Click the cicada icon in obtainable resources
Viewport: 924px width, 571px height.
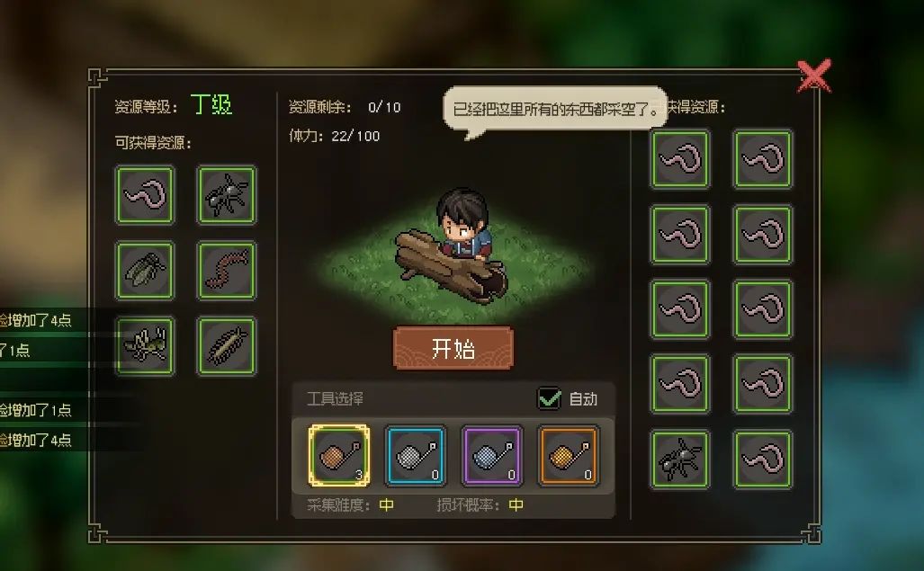145,270
